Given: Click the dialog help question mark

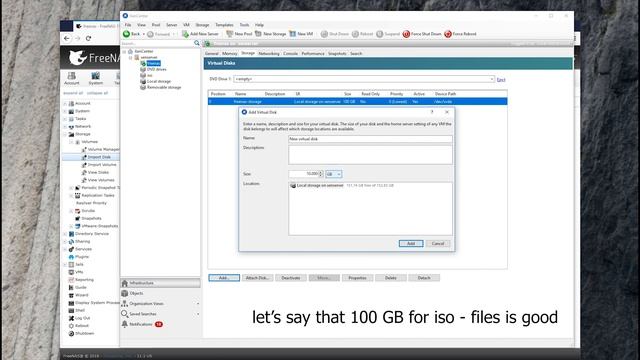Looking at the screenshot, I should pos(432,112).
